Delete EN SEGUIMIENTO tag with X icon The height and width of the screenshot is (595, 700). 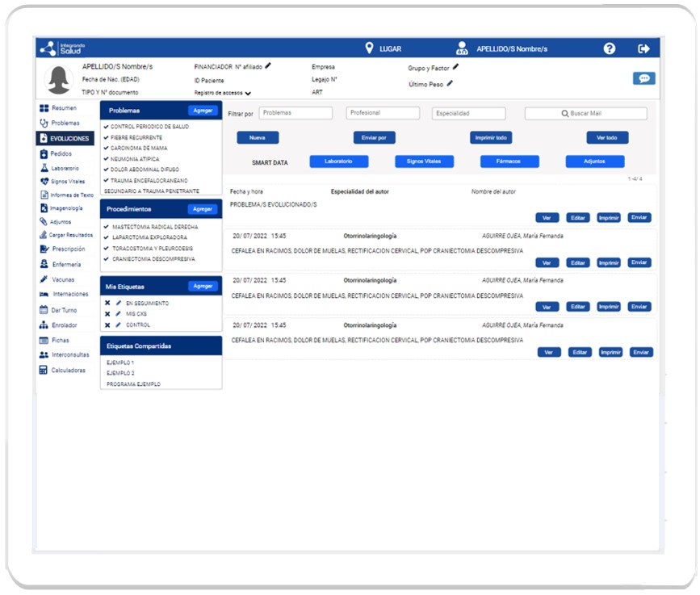tap(107, 303)
